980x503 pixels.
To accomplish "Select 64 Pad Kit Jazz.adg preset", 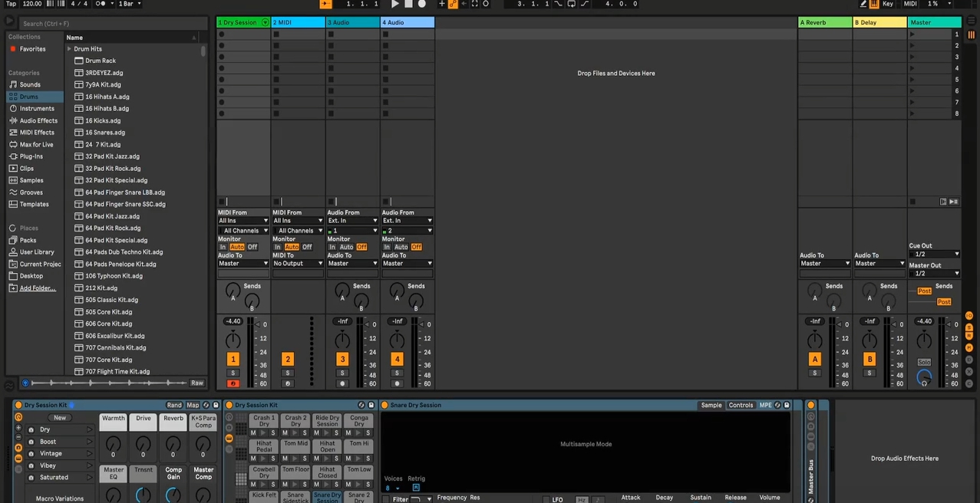I will [112, 217].
